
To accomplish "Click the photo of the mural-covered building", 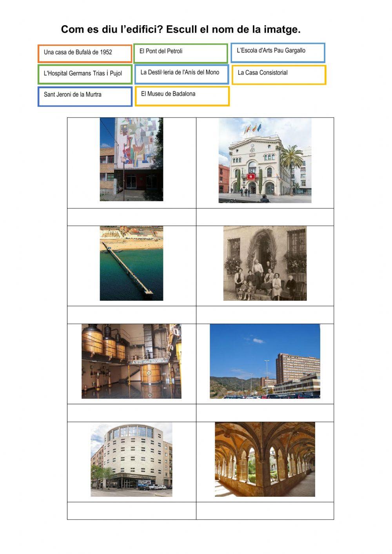I will tap(131, 161).
